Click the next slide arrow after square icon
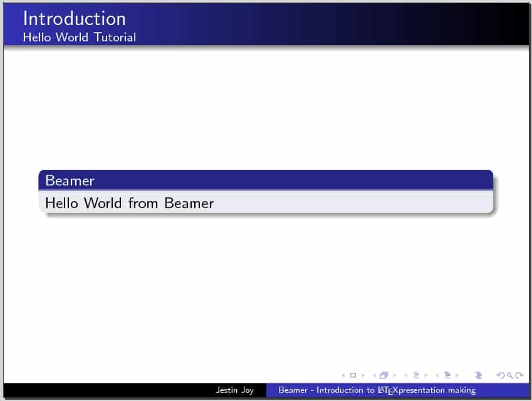This screenshot has height=401, width=532. pos(362,375)
